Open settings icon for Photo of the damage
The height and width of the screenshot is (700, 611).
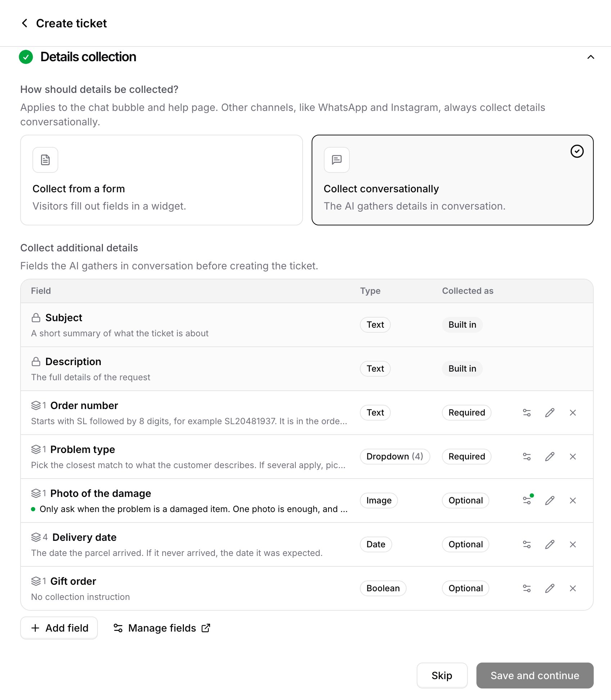tap(527, 501)
